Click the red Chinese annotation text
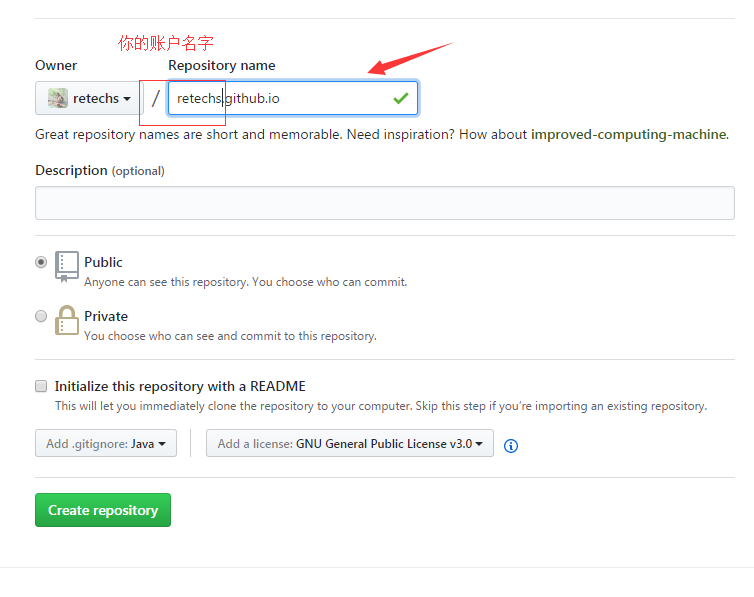 [x=166, y=43]
